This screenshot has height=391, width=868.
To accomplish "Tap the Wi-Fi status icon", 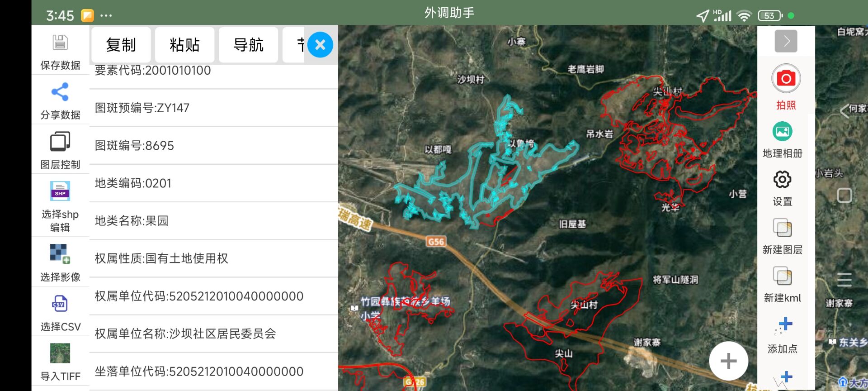I will coord(744,16).
